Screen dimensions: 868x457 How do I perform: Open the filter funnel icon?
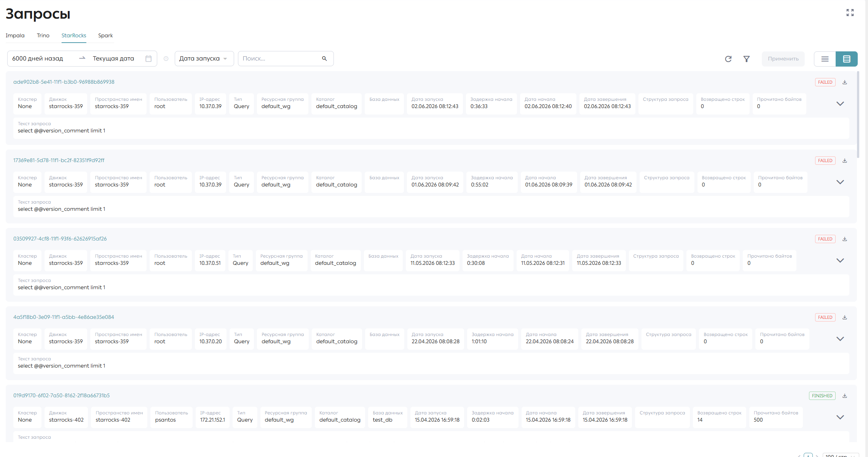(x=747, y=59)
